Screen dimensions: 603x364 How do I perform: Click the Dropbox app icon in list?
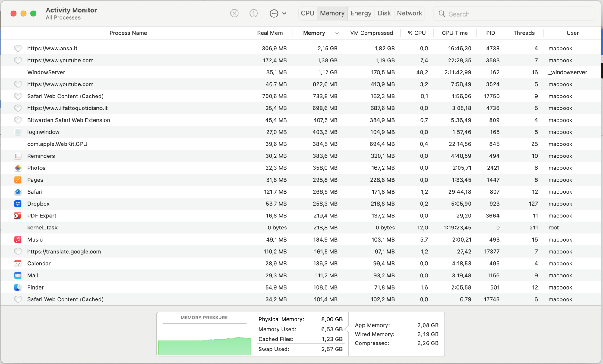coord(18,204)
